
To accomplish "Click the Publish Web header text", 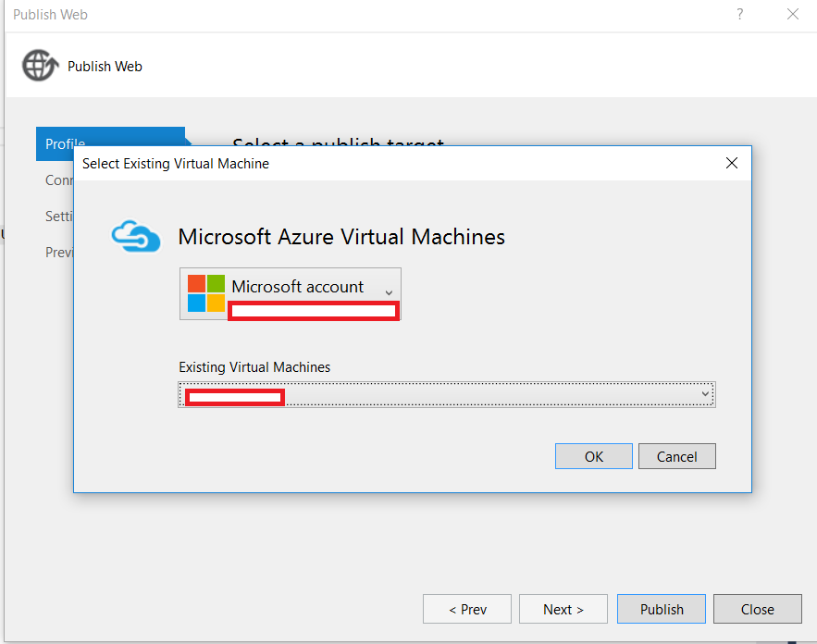I will pyautogui.click(x=105, y=67).
